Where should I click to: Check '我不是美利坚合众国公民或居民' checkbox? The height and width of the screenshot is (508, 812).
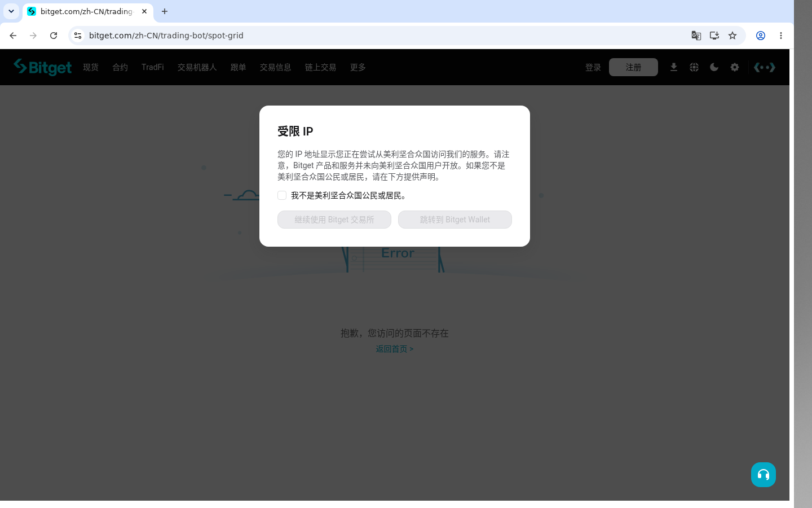tap(282, 195)
